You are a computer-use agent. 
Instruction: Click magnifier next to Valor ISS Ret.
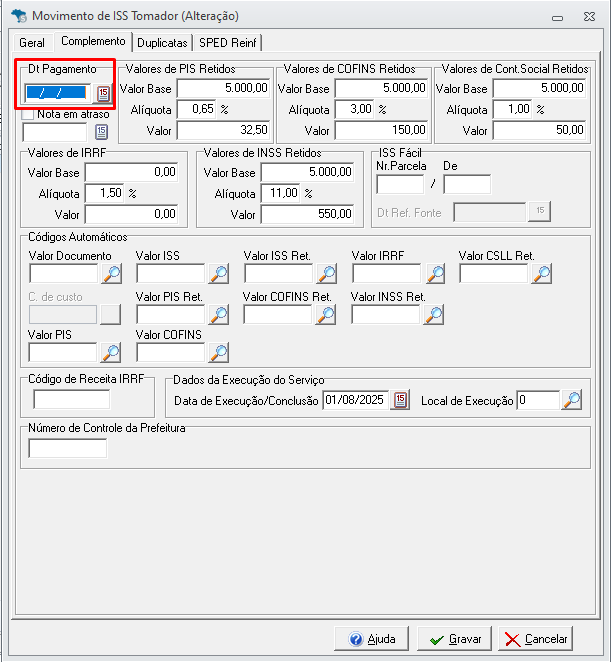pyautogui.click(x=327, y=274)
